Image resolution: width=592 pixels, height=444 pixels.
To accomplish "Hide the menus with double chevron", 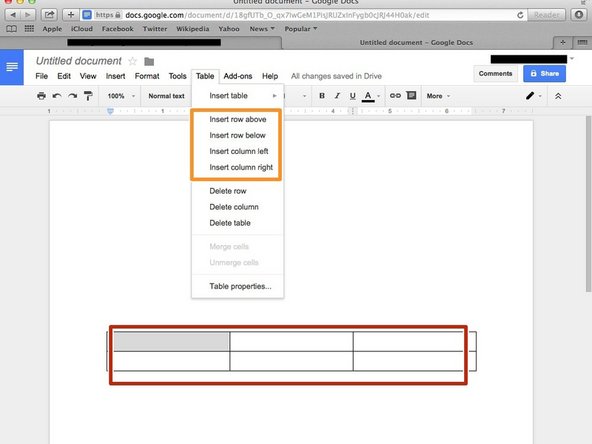I will click(x=558, y=96).
